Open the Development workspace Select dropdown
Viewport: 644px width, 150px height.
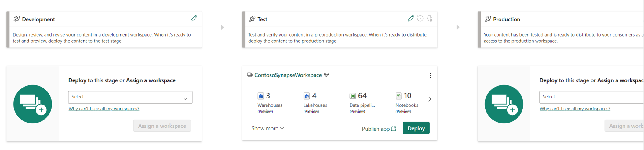[x=130, y=97]
